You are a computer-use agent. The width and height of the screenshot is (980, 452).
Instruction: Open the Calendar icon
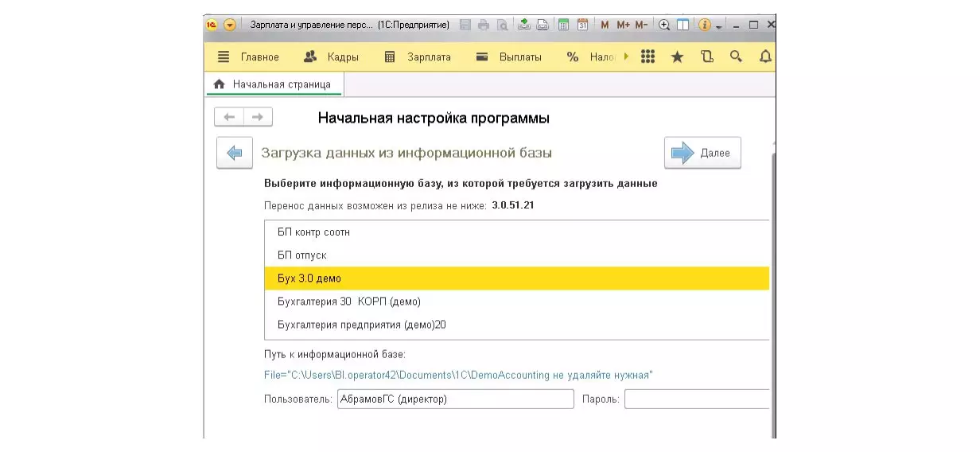coord(582,25)
